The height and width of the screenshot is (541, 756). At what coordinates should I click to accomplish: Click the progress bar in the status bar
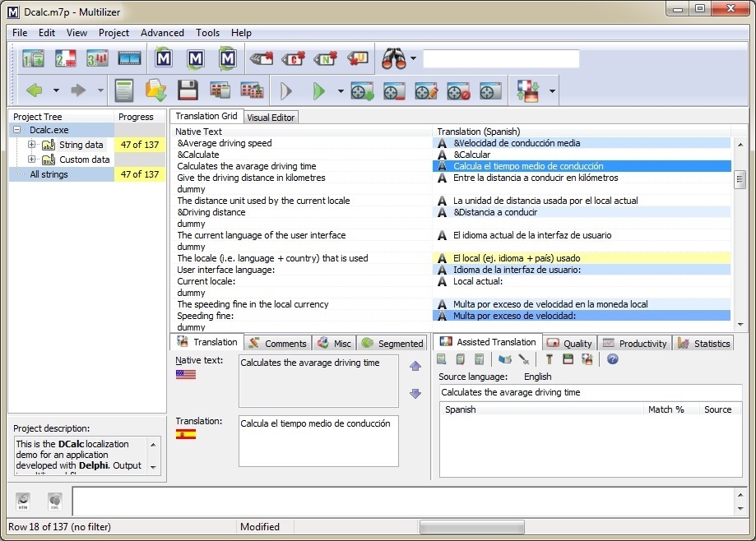(x=472, y=527)
